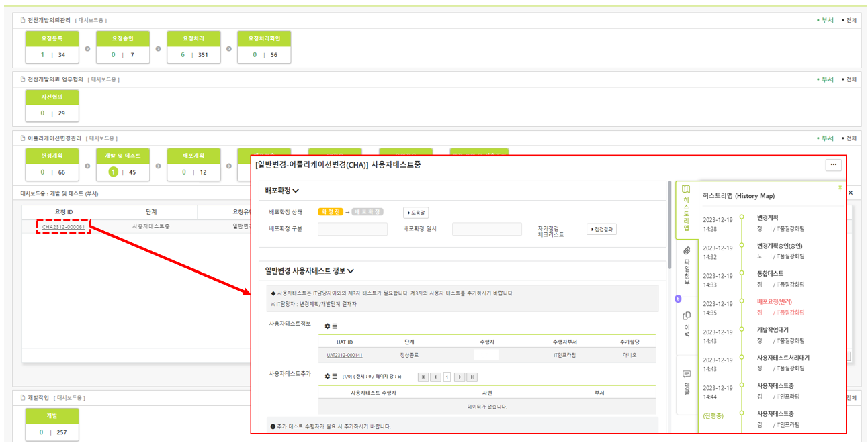Open the 파일첨부 paperclip side tab
868x445 pixels.
[x=686, y=265]
